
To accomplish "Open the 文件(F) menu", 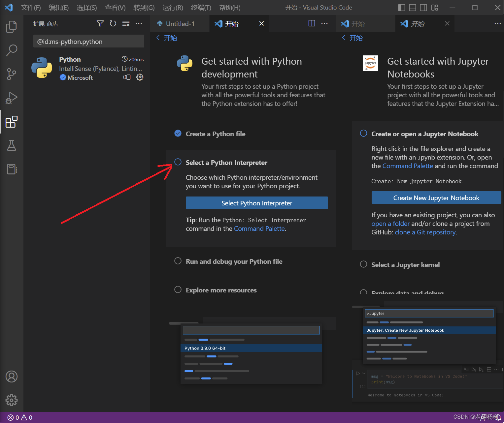I will click(31, 8).
